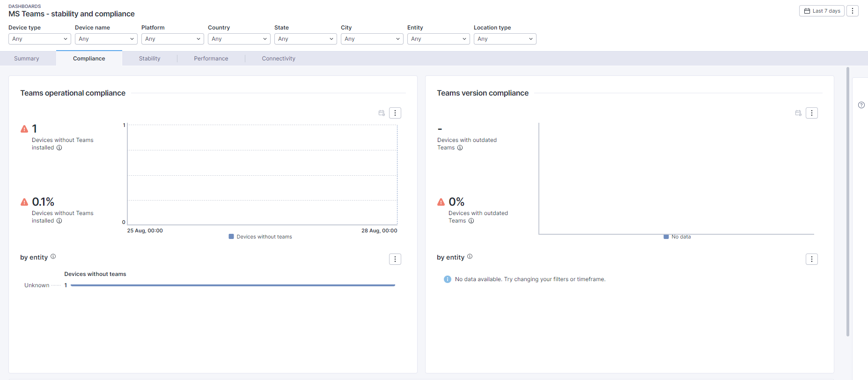This screenshot has height=380, width=868.
Task: Open the Performance tab
Action: (x=211, y=59)
